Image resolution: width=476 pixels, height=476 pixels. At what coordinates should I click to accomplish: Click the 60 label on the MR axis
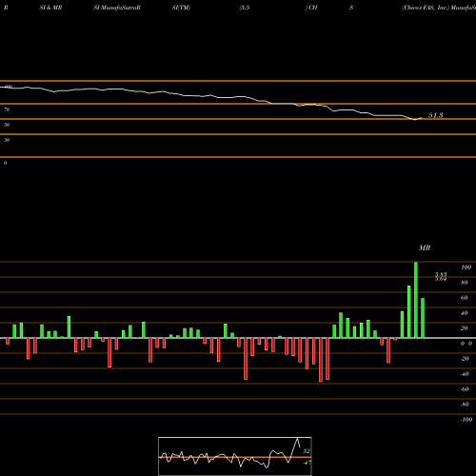pos(465,298)
